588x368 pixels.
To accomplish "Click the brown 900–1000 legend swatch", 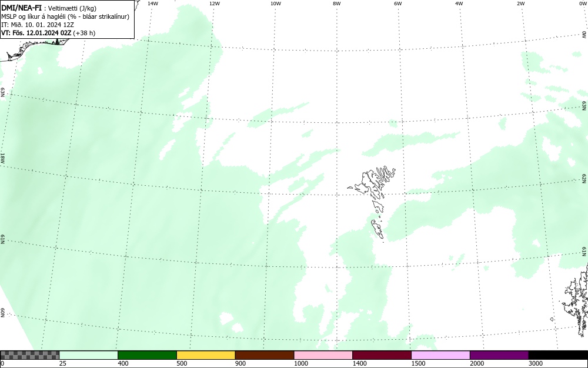I will 265,355.
